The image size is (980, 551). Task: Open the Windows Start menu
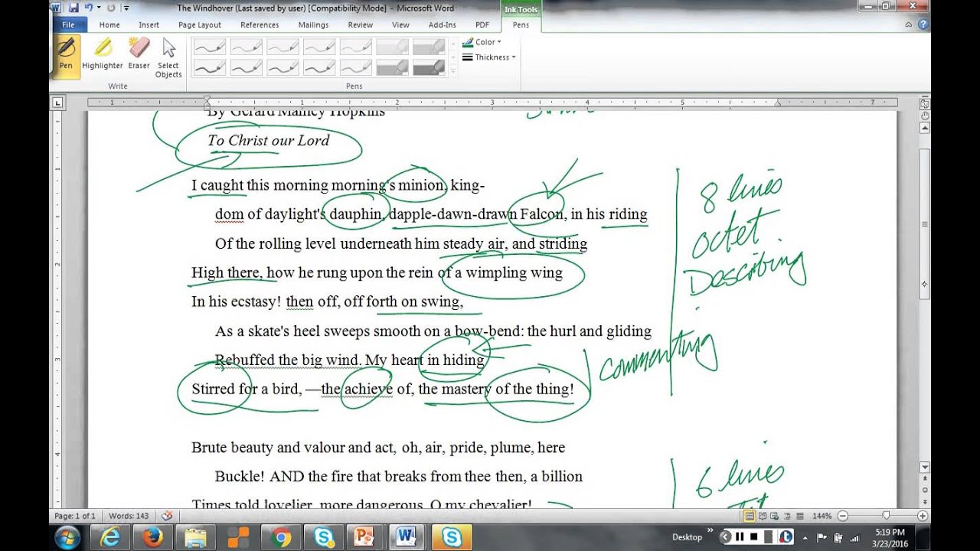tap(68, 536)
